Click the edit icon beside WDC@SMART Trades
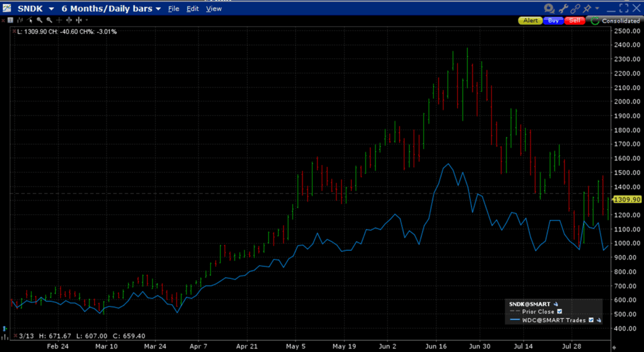The height and width of the screenshot is (352, 644). [599, 320]
